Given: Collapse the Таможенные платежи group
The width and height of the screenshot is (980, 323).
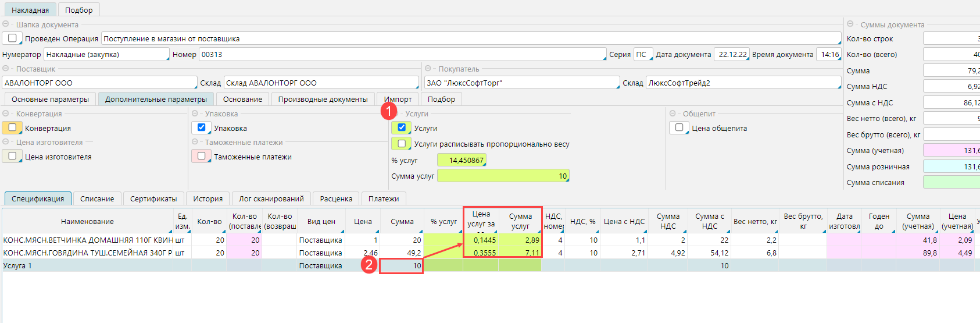Looking at the screenshot, I should 195,142.
